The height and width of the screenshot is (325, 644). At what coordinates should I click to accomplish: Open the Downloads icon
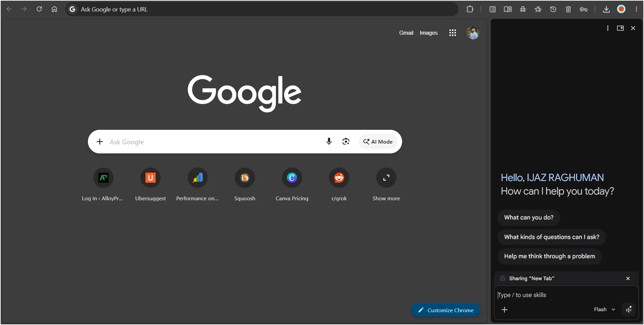(606, 9)
